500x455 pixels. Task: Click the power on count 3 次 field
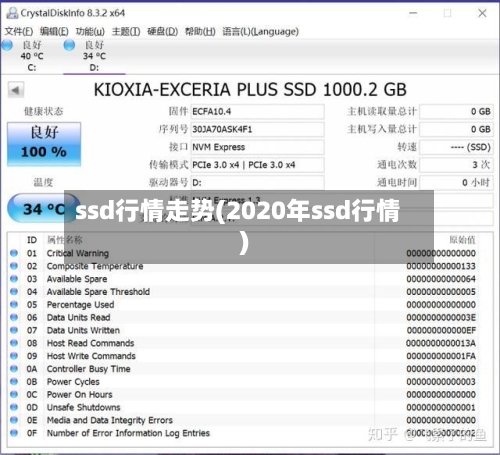tap(456, 165)
